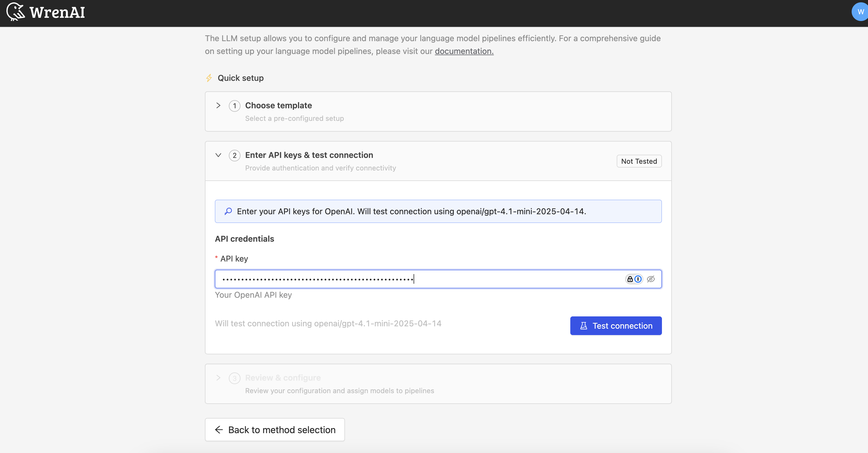Open the documentation link

[x=464, y=51]
